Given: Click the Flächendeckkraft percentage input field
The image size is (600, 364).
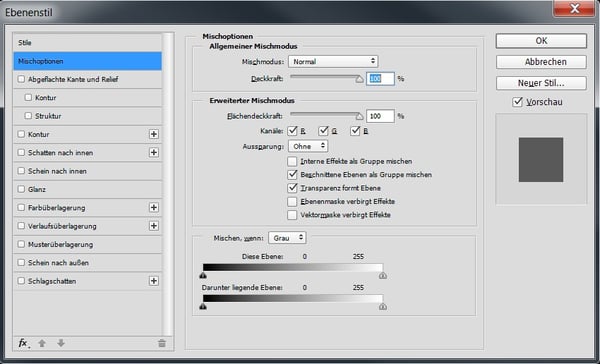Looking at the screenshot, I should pyautogui.click(x=380, y=116).
